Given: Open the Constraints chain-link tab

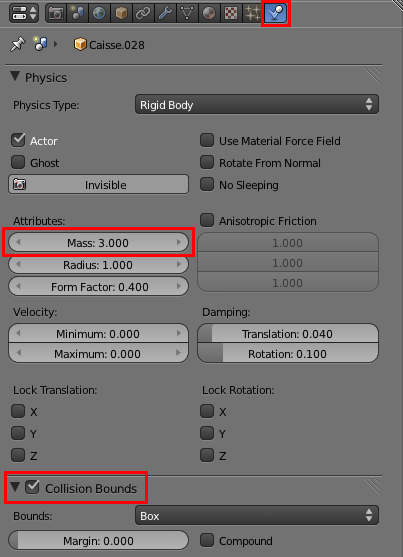Looking at the screenshot, I should pyautogui.click(x=143, y=13).
